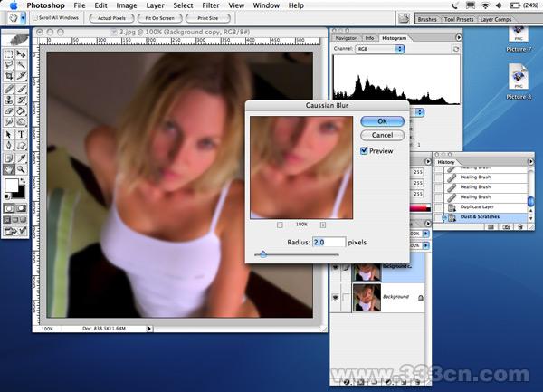Screen dimensions: 543x392
Task: Click the Gaussian Blur radius slider handle
Action: pyautogui.click(x=262, y=255)
